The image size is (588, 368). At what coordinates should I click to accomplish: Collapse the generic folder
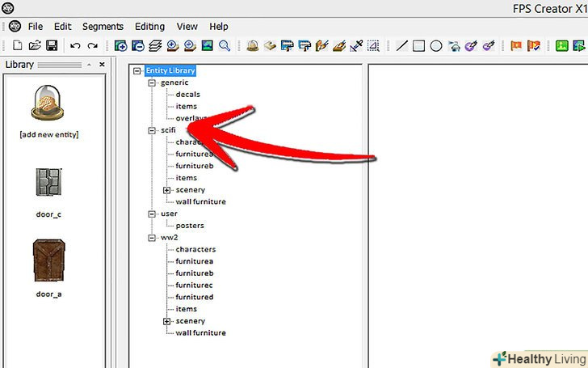(152, 82)
